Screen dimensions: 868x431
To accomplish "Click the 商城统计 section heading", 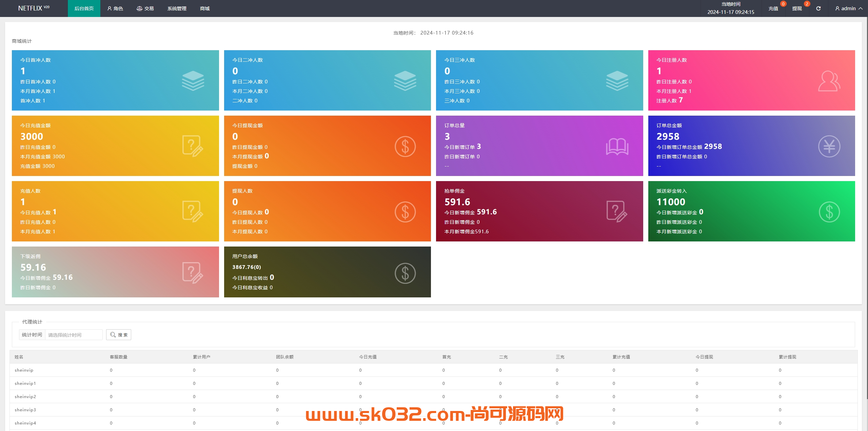I will pyautogui.click(x=22, y=41).
